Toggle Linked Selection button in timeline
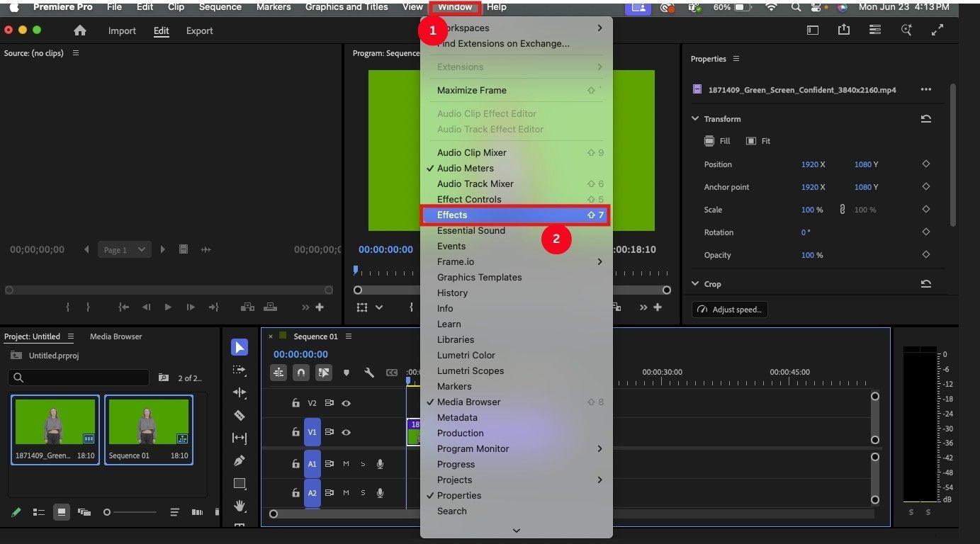This screenshot has width=980, height=544. pyautogui.click(x=324, y=373)
